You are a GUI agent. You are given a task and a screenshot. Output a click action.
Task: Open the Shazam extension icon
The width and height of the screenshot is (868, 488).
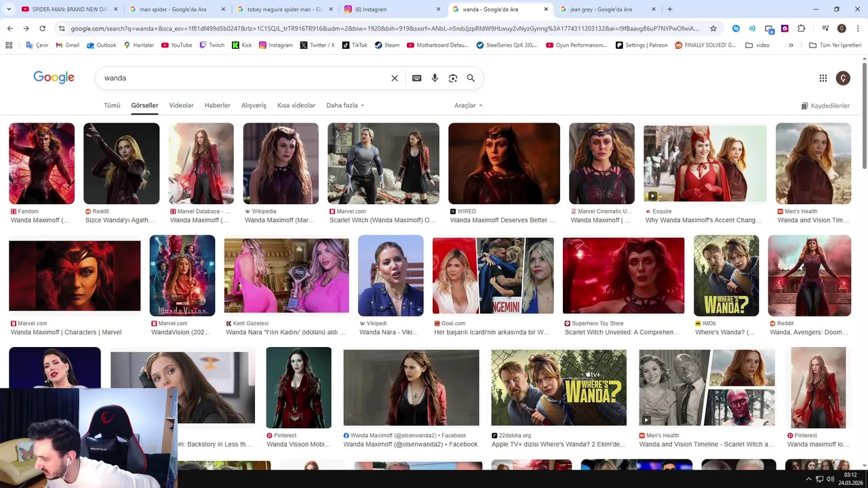pos(736,28)
